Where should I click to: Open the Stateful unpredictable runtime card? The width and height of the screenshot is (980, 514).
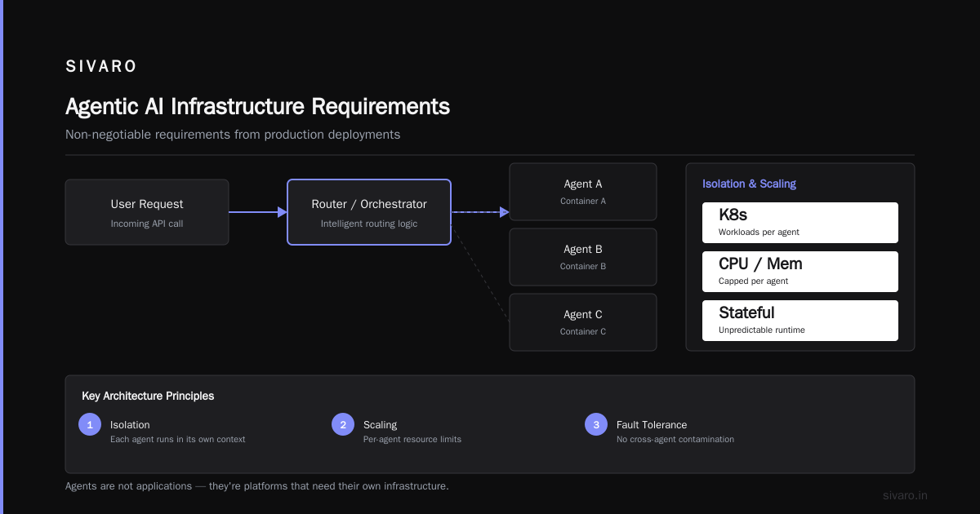(800, 321)
